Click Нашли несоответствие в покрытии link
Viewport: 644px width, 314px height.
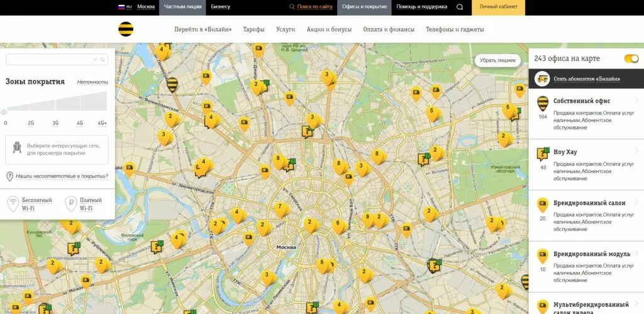click(62, 176)
